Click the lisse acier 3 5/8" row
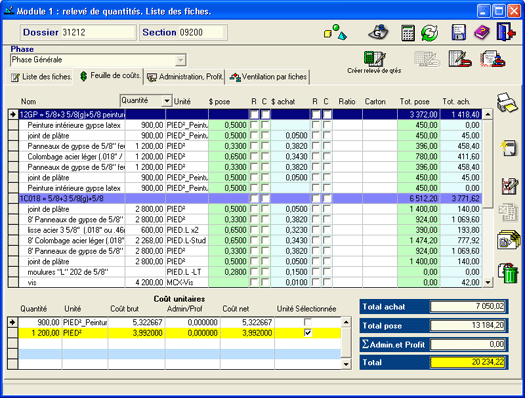Screen dimensions: 525x398 click(250, 230)
